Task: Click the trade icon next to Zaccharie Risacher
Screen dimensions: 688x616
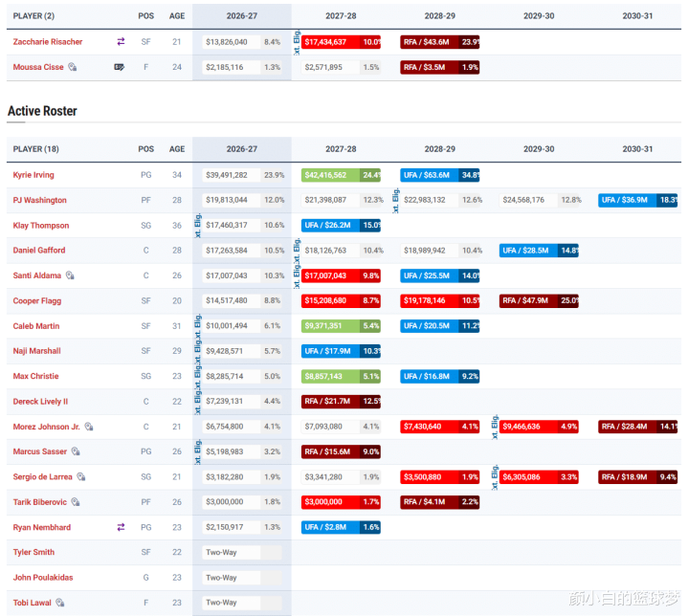Action: 121,42
